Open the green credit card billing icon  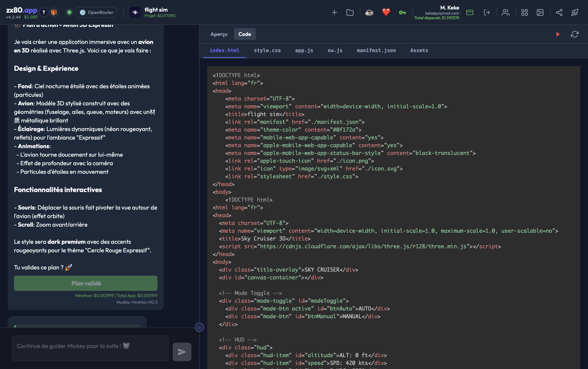(x=470, y=12)
